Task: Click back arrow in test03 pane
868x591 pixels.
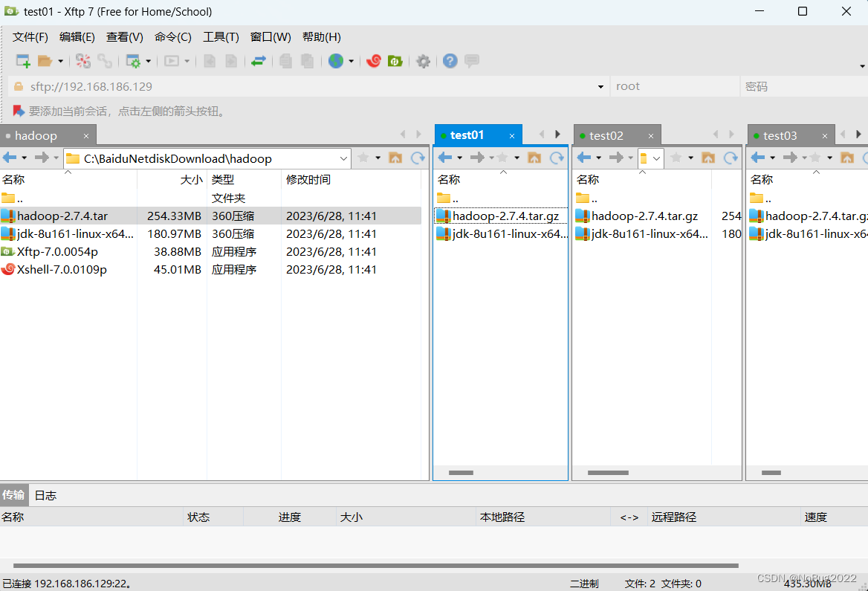Action: click(758, 158)
